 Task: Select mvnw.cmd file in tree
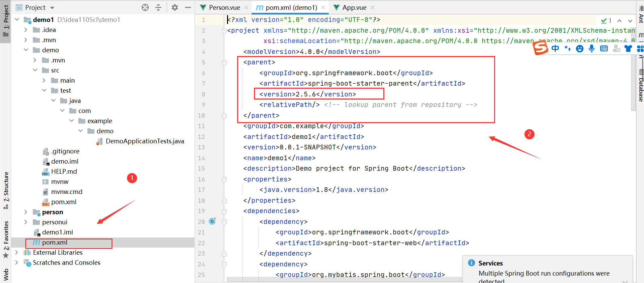[x=67, y=192]
